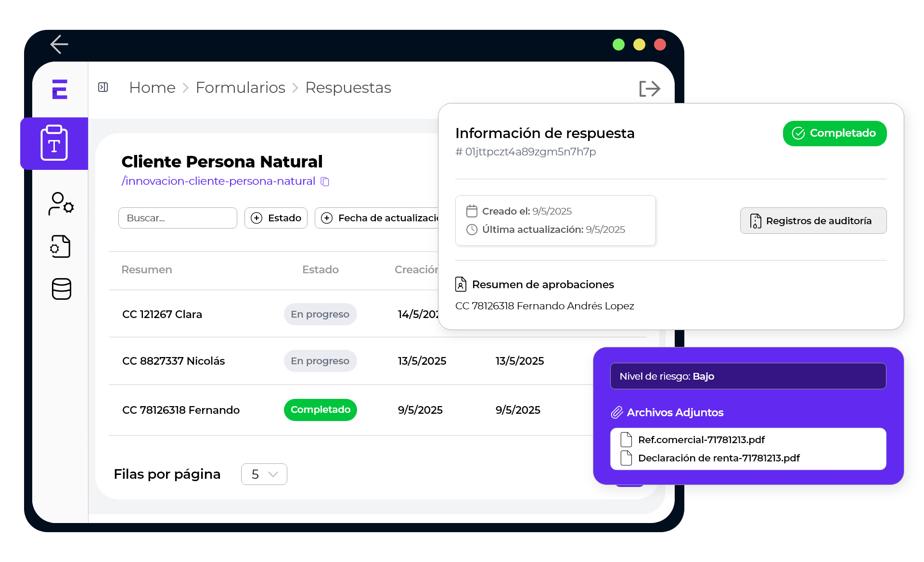Screen dimensions: 924x562
Task: Click the Buscar search field
Action: 178,218
